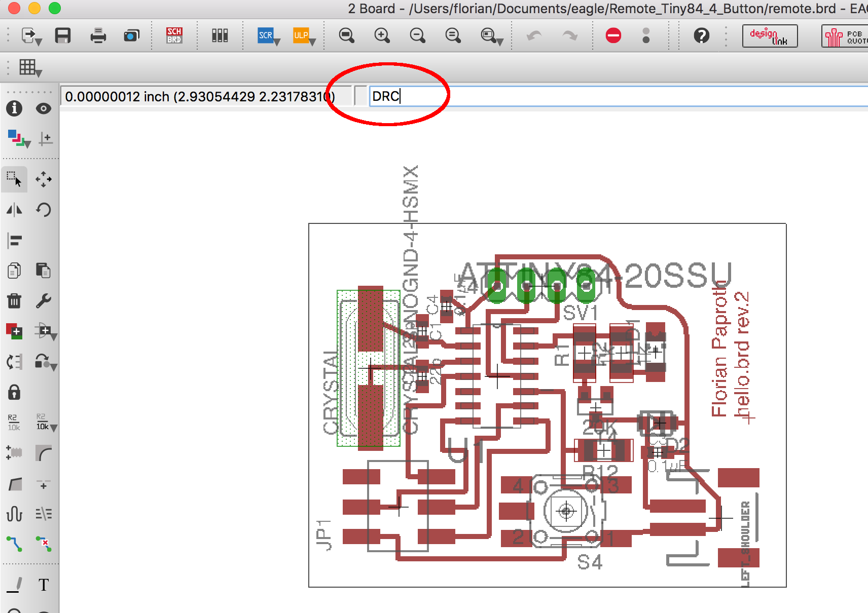The width and height of the screenshot is (868, 613).
Task: Toggle the Lock padlock tool
Action: (14, 392)
